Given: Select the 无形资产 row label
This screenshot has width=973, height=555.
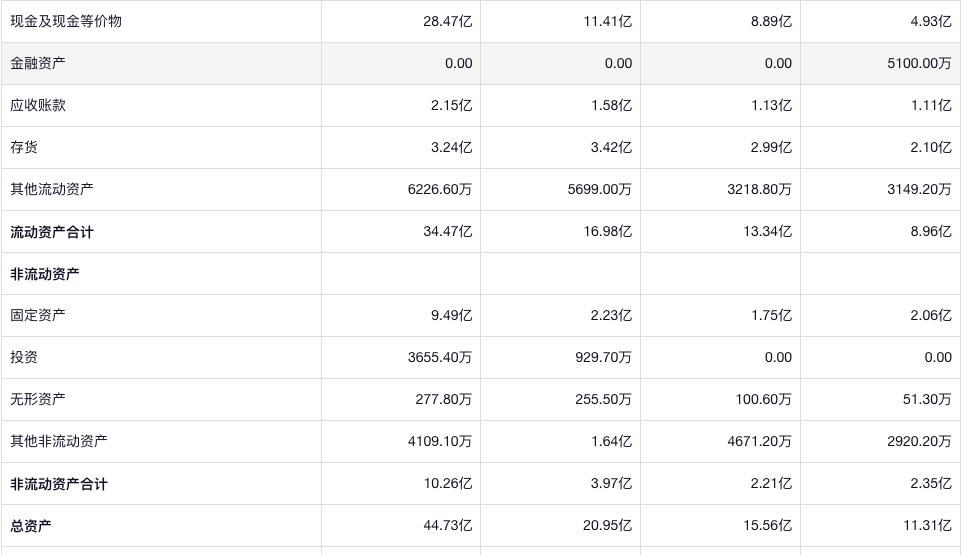Looking at the screenshot, I should [x=38, y=399].
